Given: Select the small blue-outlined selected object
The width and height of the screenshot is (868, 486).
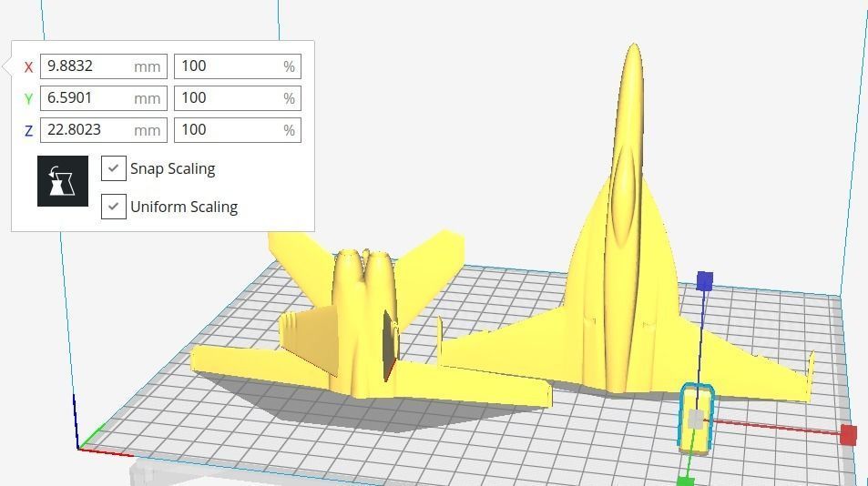Looking at the screenshot, I should (697, 418).
